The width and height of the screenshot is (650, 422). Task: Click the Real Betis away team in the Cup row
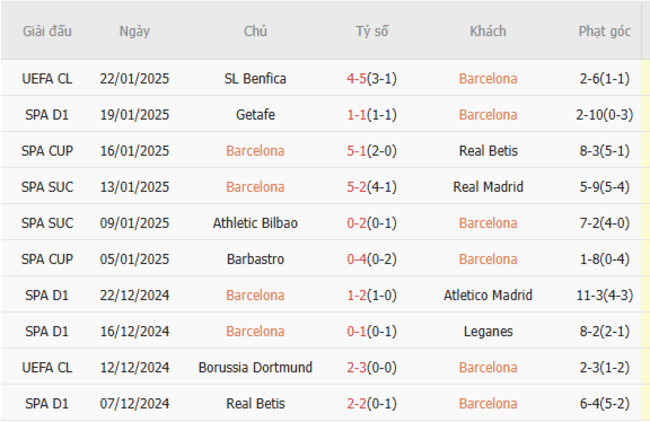click(488, 150)
